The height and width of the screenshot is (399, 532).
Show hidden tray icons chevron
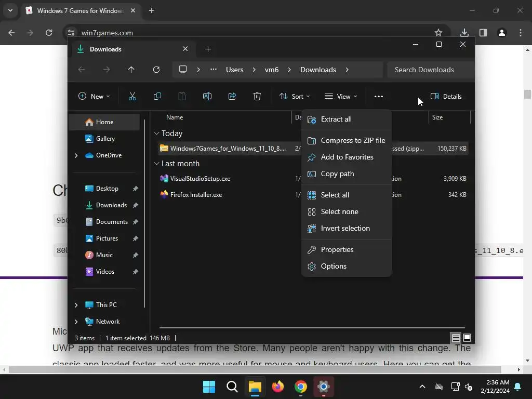[422, 387]
